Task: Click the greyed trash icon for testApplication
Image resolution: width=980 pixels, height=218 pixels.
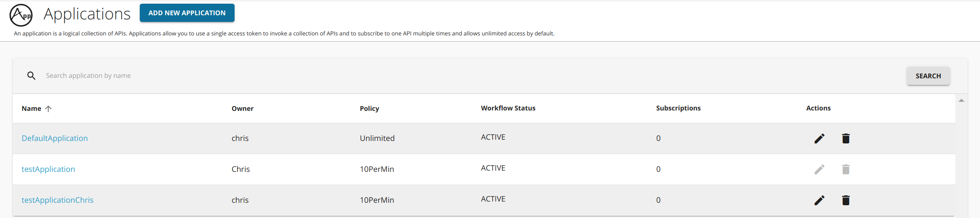Action: point(846,169)
